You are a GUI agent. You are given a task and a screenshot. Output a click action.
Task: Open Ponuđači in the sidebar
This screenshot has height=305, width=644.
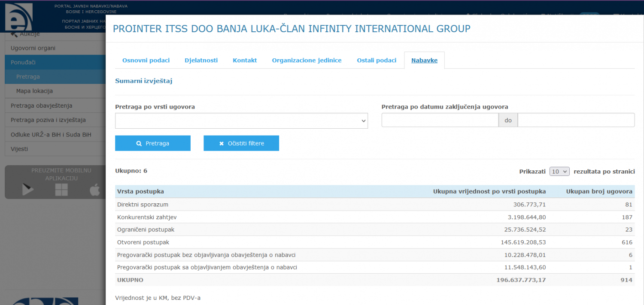(55, 62)
